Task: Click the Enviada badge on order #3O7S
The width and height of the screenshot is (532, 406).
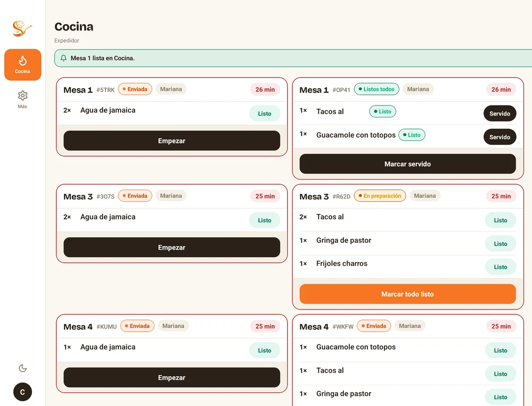Action: 135,196
